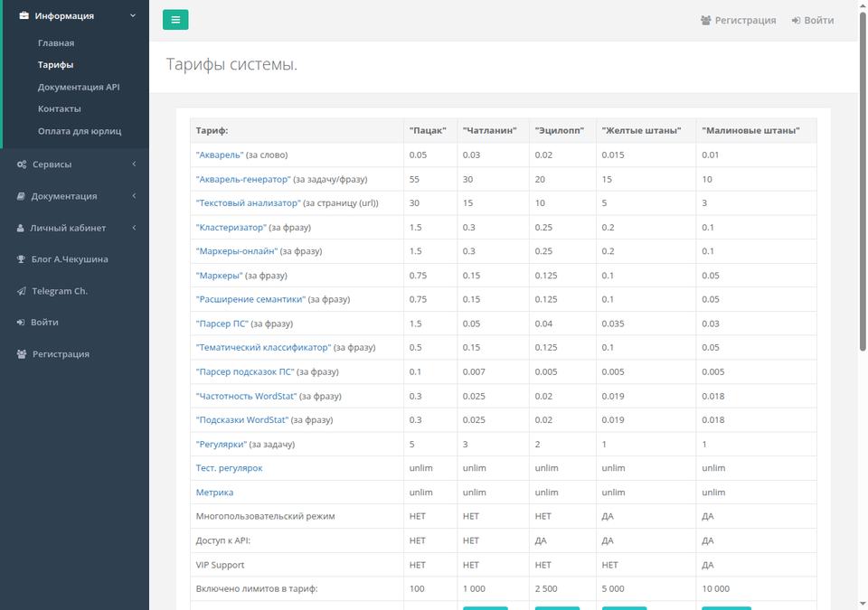Click the green hamburger menu button
Viewport: 868px width, 610px height.
pos(175,20)
